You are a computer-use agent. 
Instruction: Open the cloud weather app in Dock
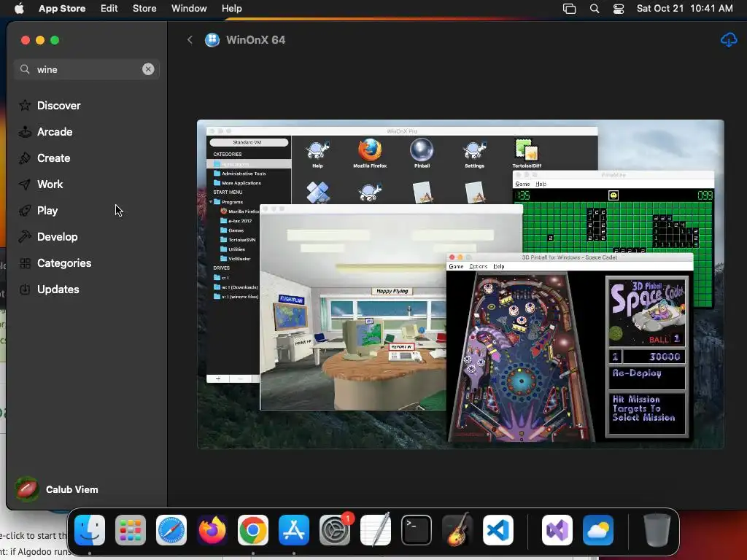click(598, 530)
